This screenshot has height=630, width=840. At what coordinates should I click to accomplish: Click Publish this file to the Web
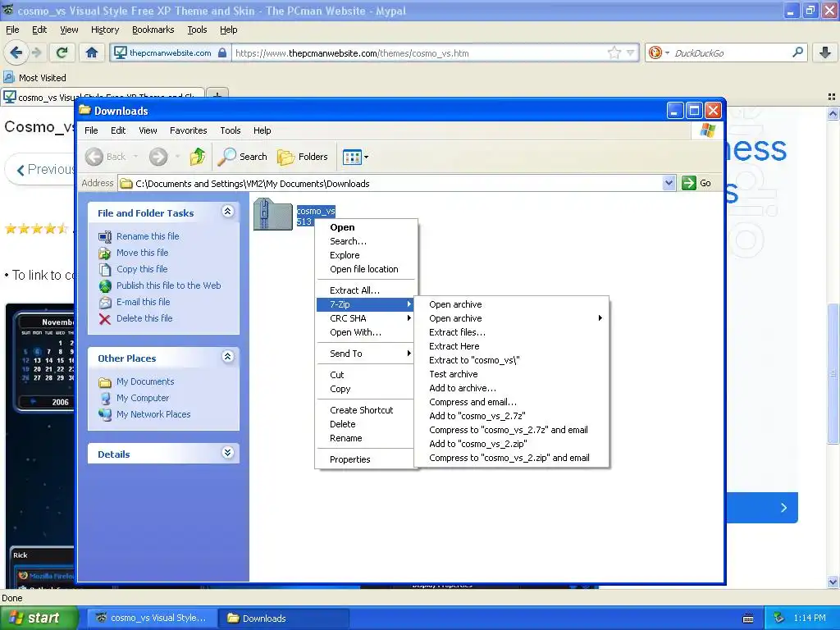click(x=169, y=285)
